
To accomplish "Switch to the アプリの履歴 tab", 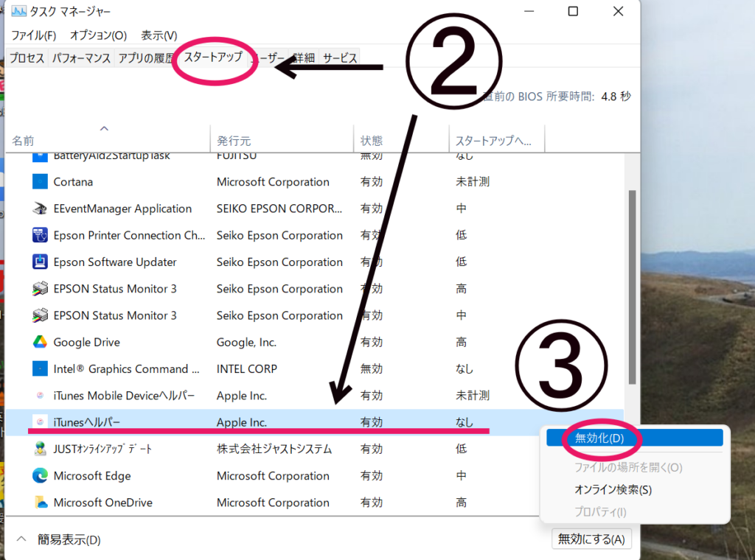I will (x=145, y=58).
